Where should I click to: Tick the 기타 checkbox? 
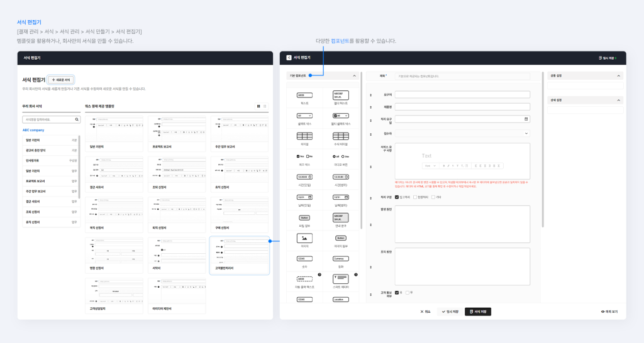[433, 197]
